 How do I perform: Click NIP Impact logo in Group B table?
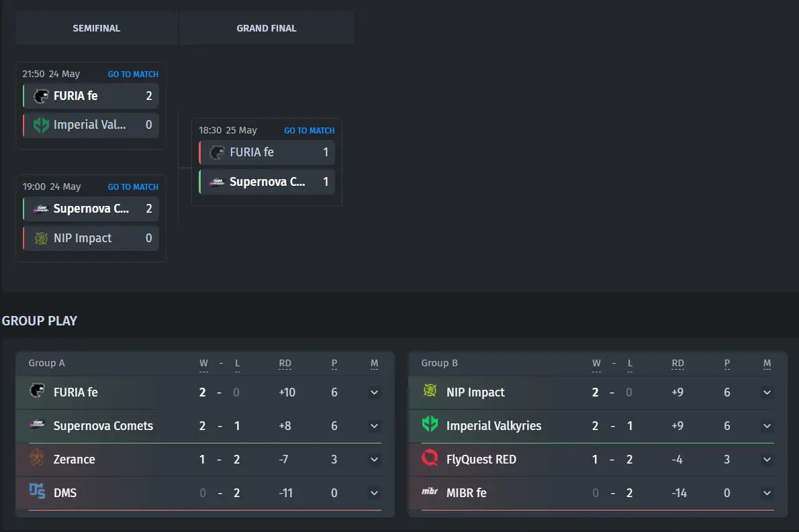pos(430,390)
